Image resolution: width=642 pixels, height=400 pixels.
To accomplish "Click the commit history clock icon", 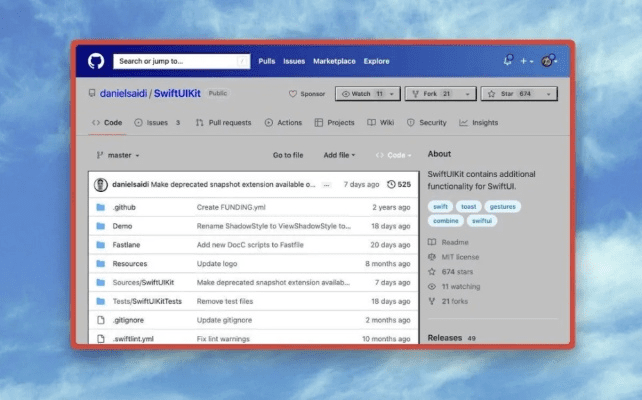I will coord(391,185).
